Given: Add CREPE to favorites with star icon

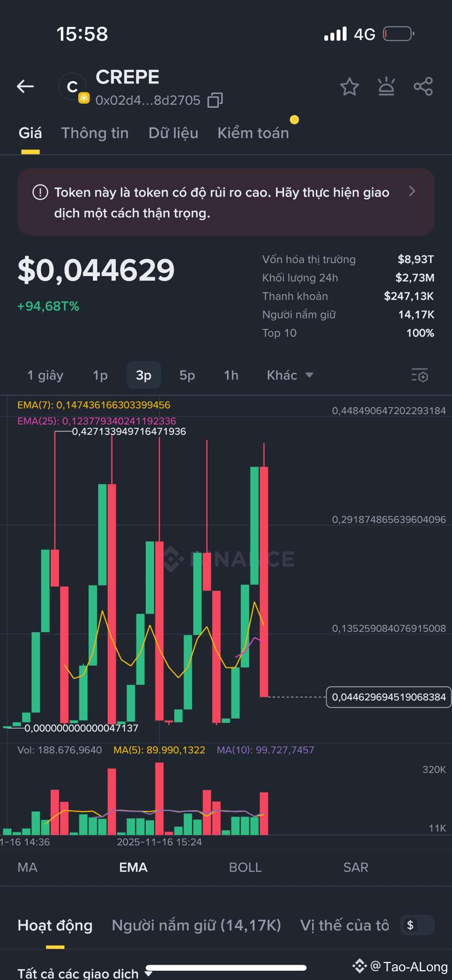Looking at the screenshot, I should pos(349,87).
